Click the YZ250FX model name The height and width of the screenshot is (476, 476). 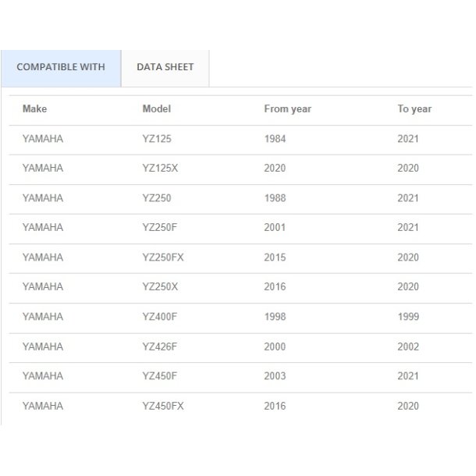click(162, 258)
